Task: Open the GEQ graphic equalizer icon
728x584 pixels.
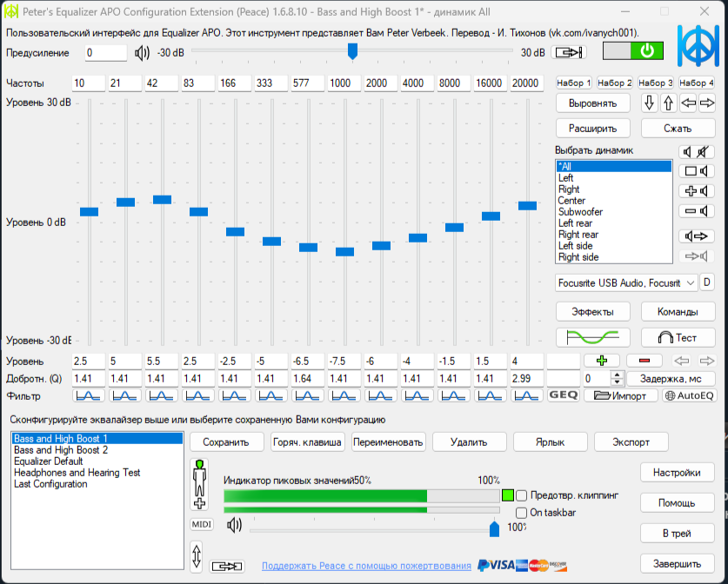Action: (563, 395)
